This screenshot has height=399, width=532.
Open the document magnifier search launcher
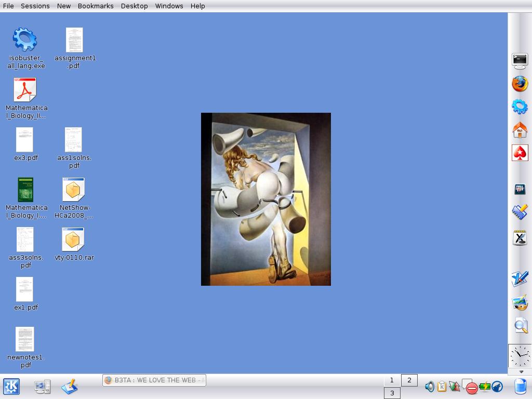coord(521,325)
